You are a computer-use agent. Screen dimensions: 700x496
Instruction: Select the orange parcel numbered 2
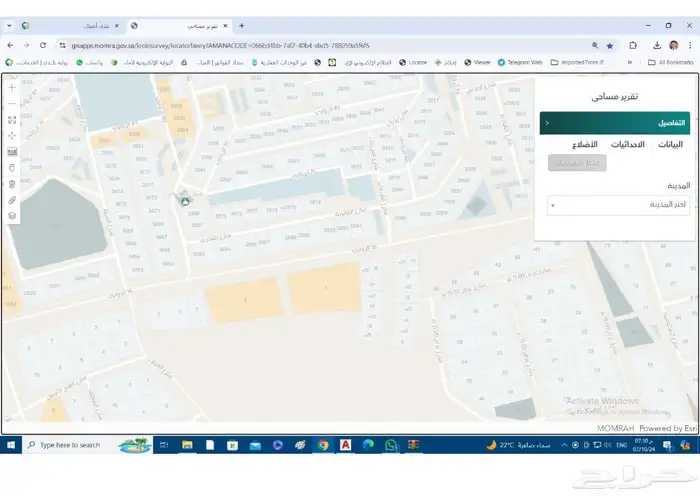click(245, 300)
